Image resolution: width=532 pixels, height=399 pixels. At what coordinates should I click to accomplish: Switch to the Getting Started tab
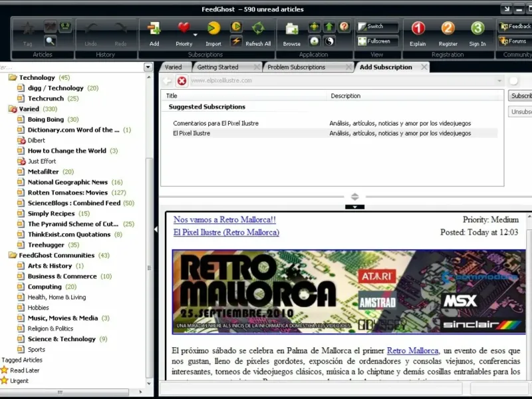218,67
